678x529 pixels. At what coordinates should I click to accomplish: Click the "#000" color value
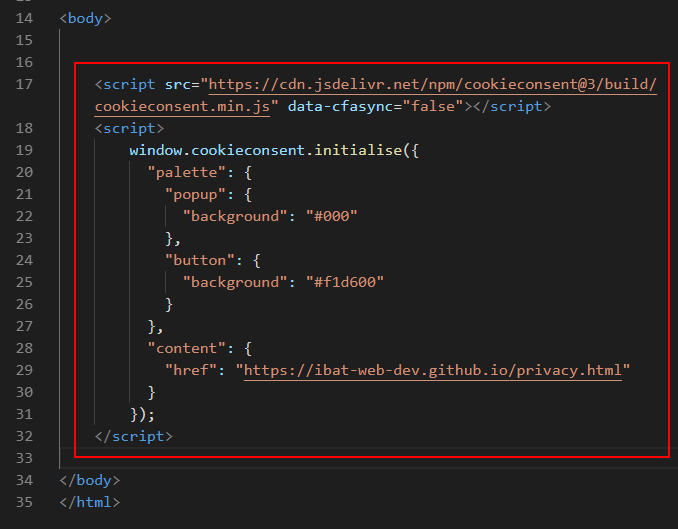pos(332,216)
